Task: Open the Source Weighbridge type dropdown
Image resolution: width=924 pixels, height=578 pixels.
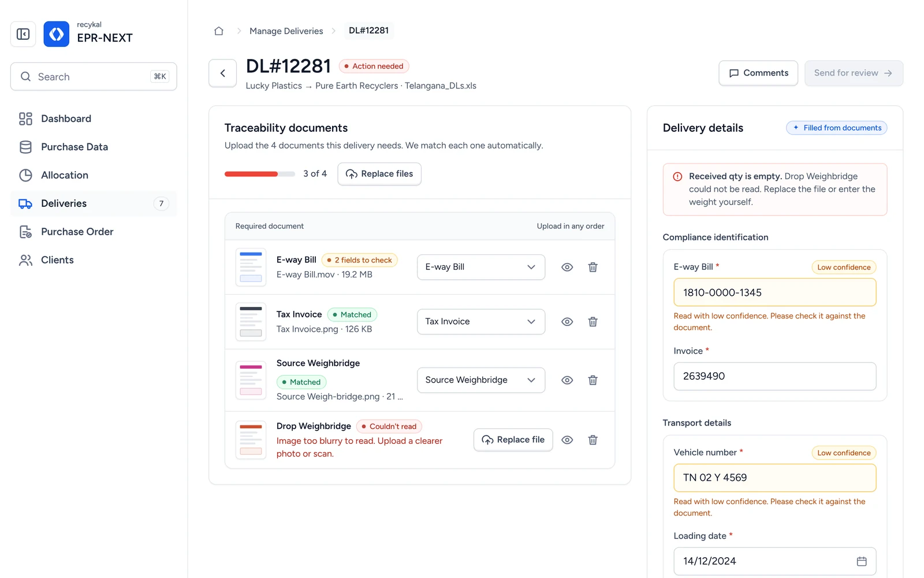Action: click(481, 380)
